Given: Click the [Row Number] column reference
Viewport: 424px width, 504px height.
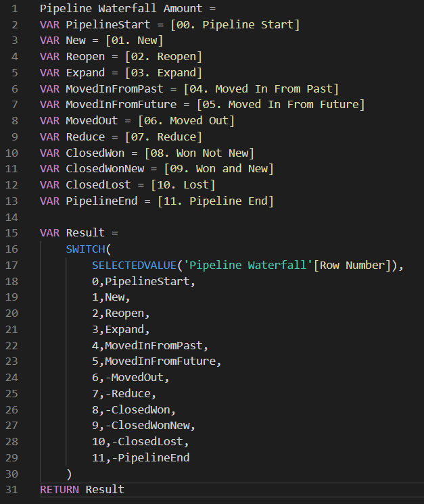Looking at the screenshot, I should pos(355,266).
